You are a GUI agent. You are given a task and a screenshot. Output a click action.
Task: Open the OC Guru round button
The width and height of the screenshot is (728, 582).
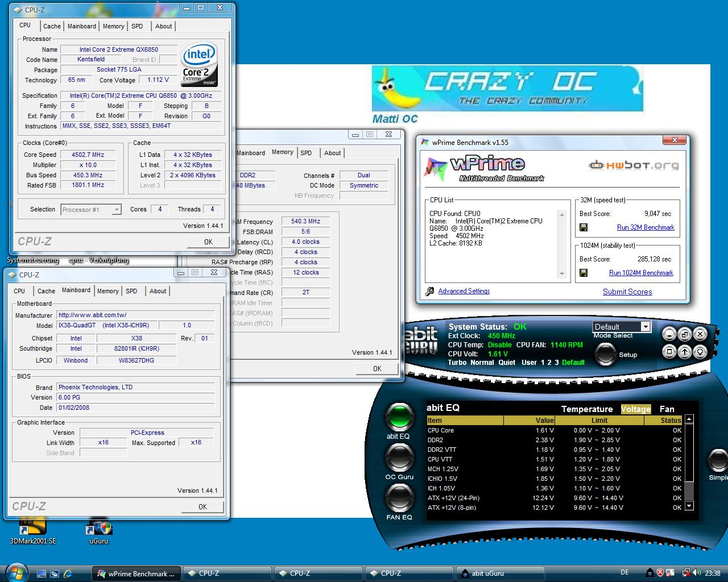point(399,456)
